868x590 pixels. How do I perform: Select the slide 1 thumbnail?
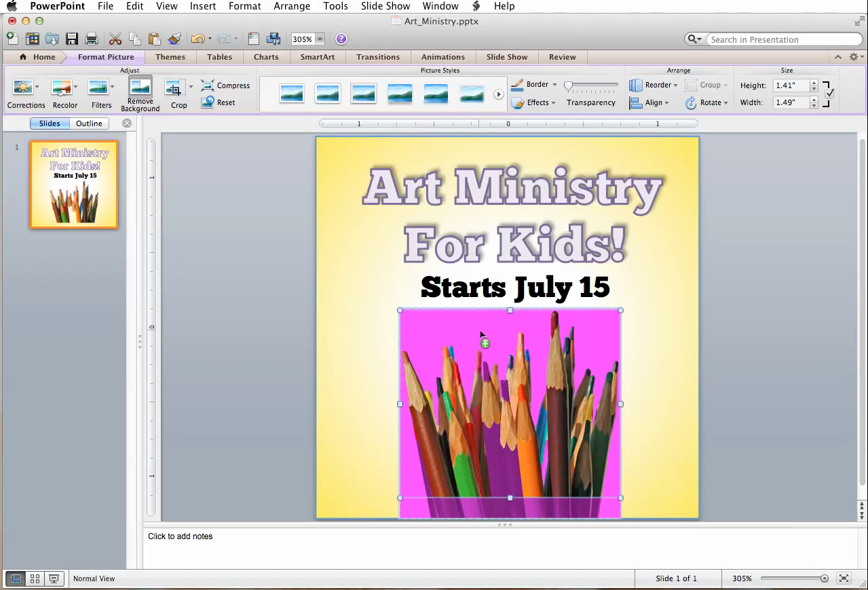[x=73, y=184]
